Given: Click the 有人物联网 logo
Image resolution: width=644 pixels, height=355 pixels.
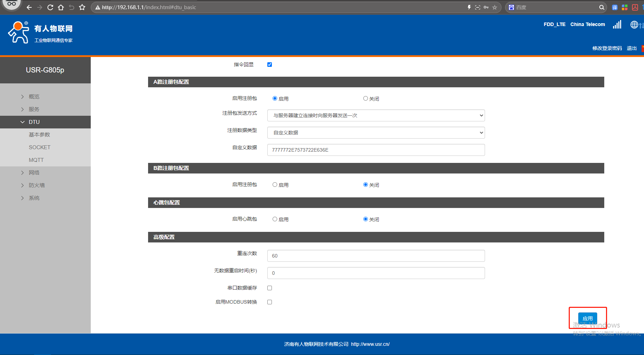Looking at the screenshot, I should click(40, 32).
